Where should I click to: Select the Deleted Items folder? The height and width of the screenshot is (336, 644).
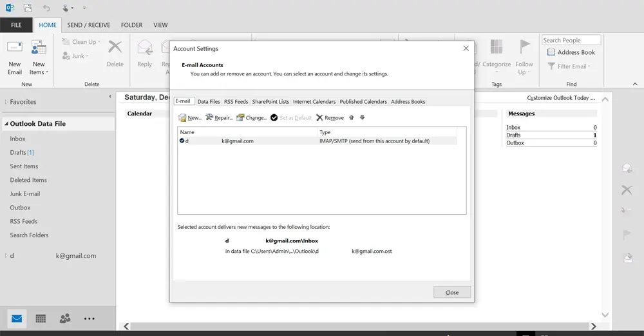pyautogui.click(x=28, y=180)
